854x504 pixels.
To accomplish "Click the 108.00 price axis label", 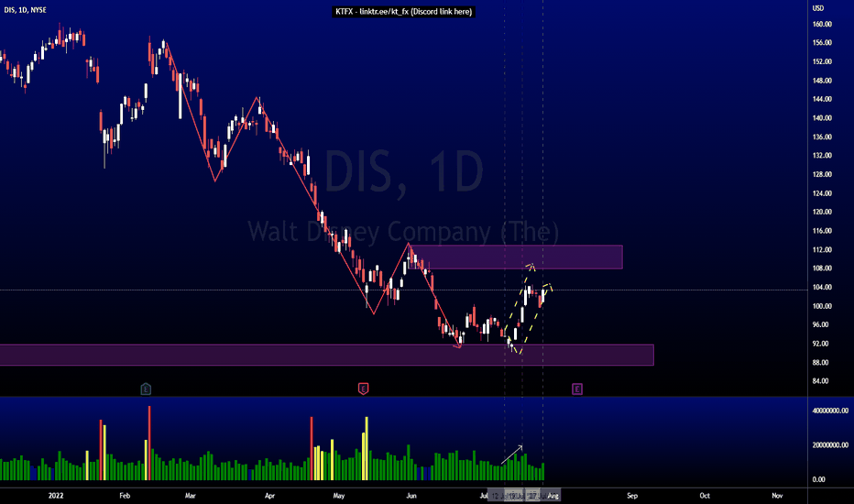I will 822,268.
